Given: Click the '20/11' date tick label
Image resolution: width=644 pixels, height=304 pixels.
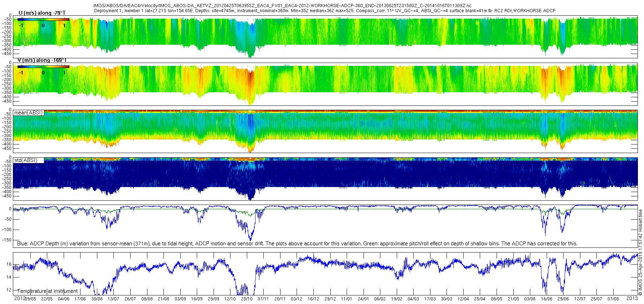Looking at the screenshot, I should click(x=280, y=299).
